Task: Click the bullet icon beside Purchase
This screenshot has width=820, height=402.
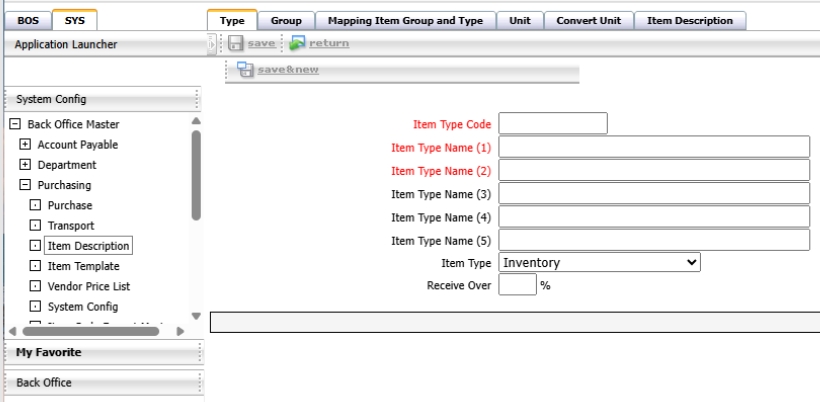Action: 35,206
